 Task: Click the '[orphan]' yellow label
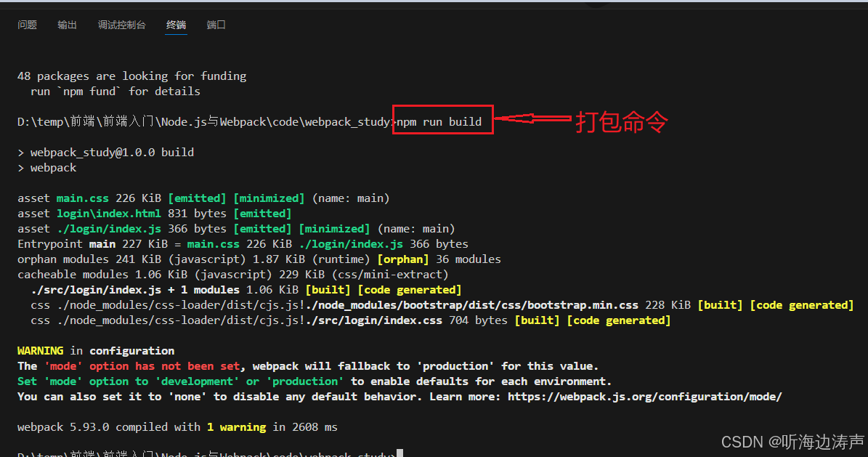point(403,259)
